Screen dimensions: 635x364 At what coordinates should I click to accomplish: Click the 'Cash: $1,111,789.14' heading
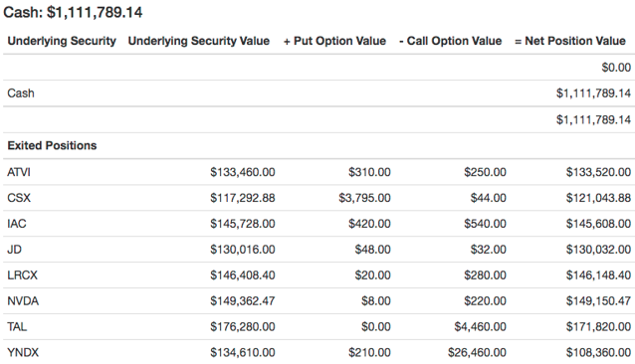(73, 13)
